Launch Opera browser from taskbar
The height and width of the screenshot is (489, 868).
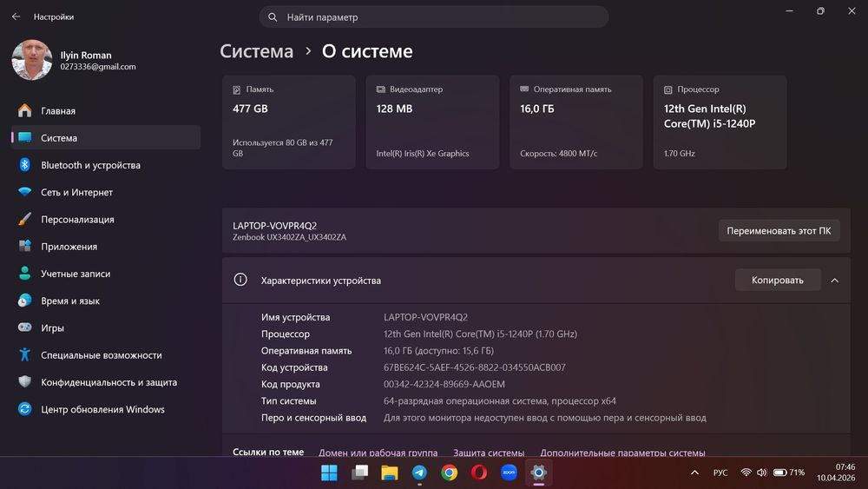[479, 472]
